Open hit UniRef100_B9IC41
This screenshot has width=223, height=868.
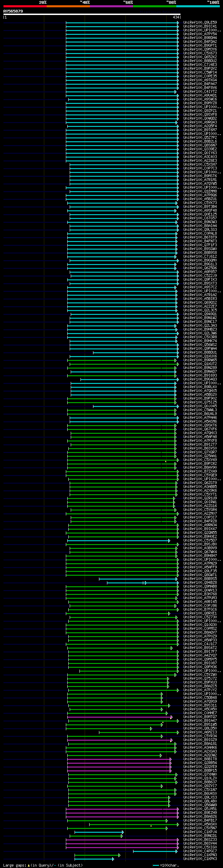pos(200,26)
